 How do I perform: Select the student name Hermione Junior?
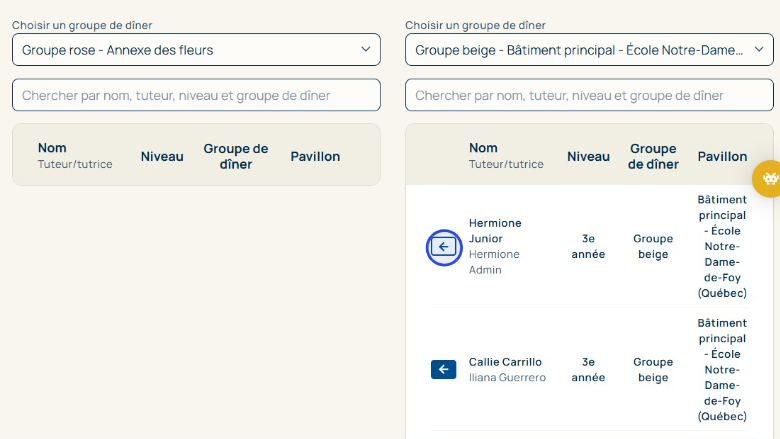495,231
